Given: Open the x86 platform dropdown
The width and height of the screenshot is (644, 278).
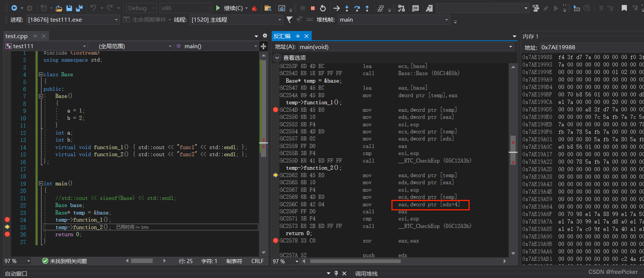Looking at the screenshot, I should 185,8.
